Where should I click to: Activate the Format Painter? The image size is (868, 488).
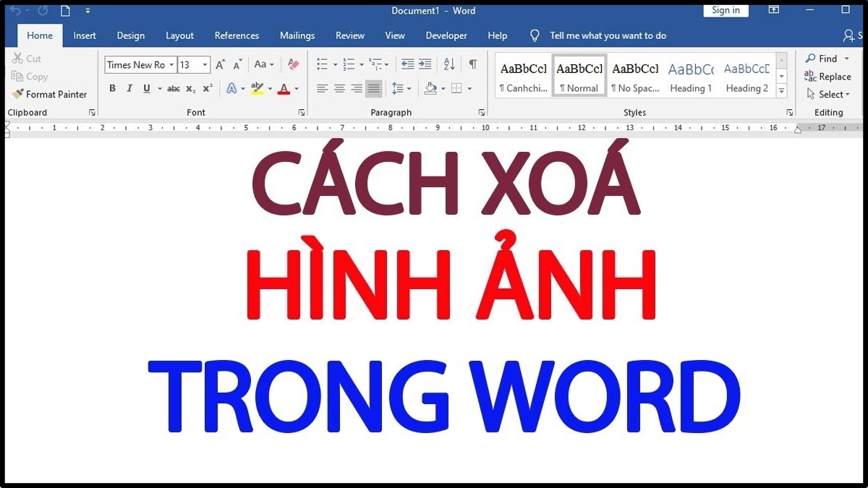[49, 94]
